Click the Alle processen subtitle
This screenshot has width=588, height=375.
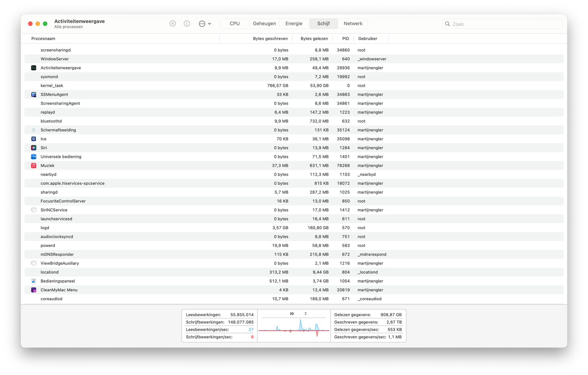click(68, 27)
